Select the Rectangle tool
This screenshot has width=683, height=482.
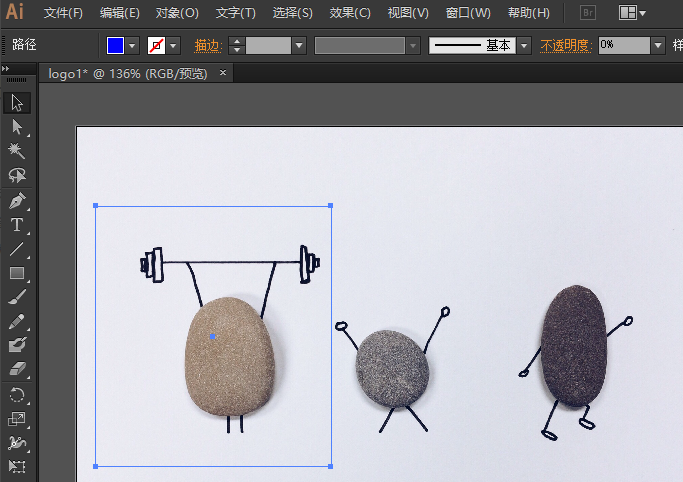point(17,273)
